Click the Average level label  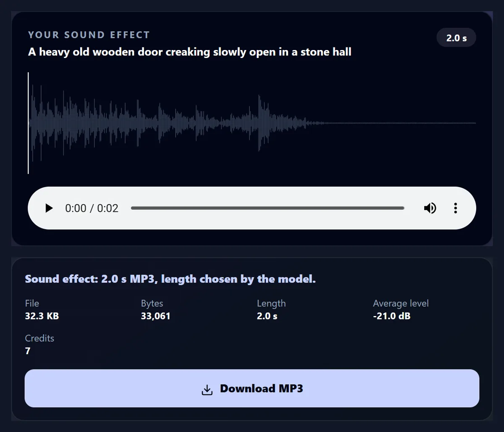(401, 303)
